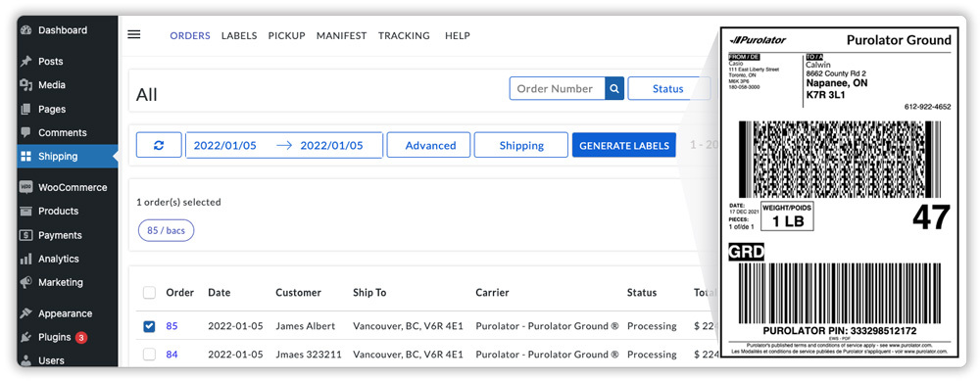Click the Ship To column header
The width and height of the screenshot is (980, 381).
(369, 292)
